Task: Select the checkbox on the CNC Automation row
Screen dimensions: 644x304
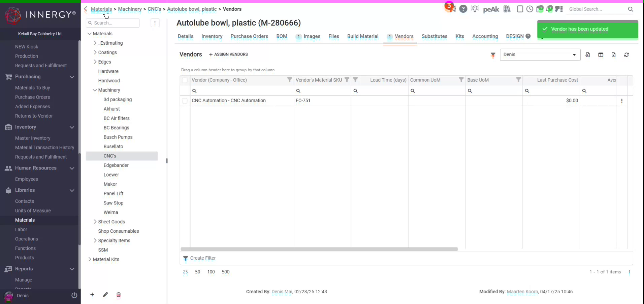Action: [x=185, y=101]
